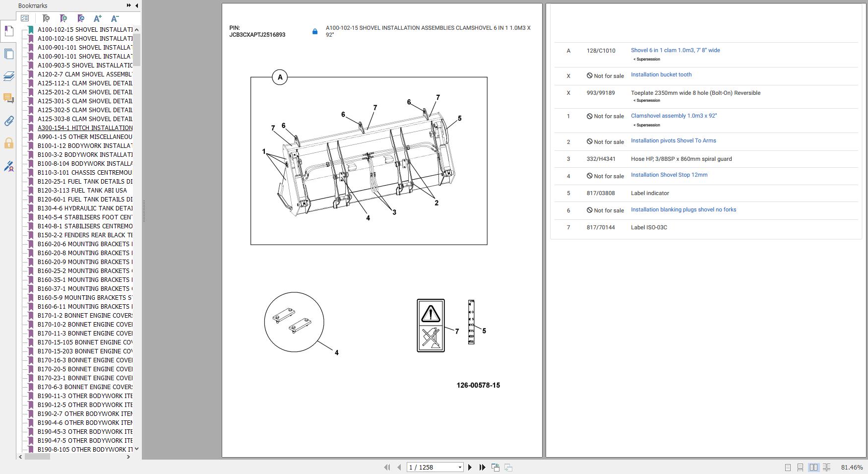Viewport: 868px width, 474px height.
Task: Switch to continuous page view
Action: [800, 467]
